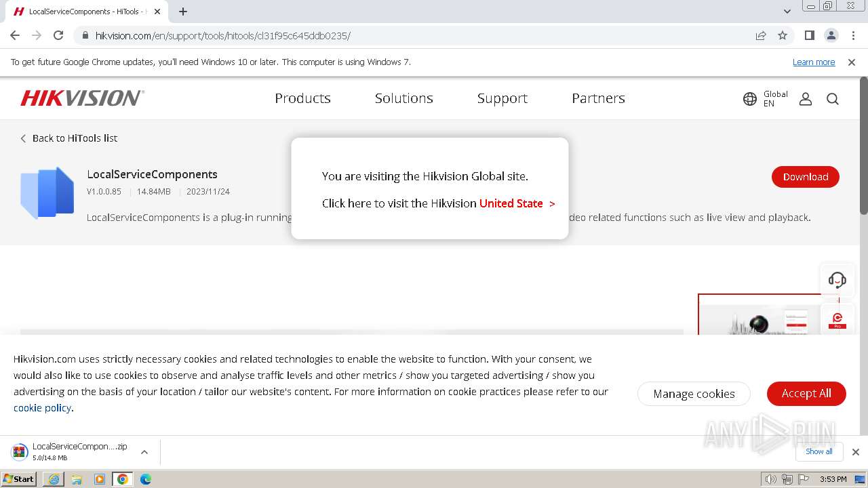Open the Chrome profile menu
The image size is (868, 488).
(x=831, y=35)
